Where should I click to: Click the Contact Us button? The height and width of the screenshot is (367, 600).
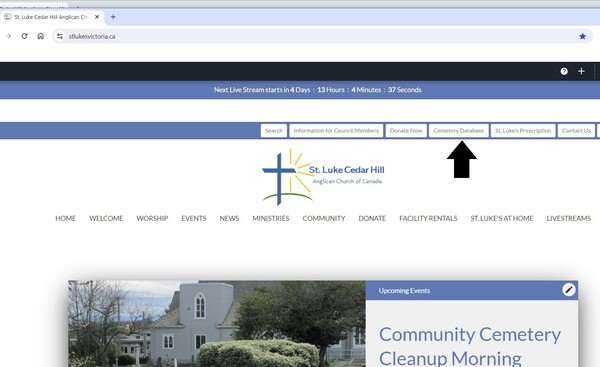click(x=576, y=130)
